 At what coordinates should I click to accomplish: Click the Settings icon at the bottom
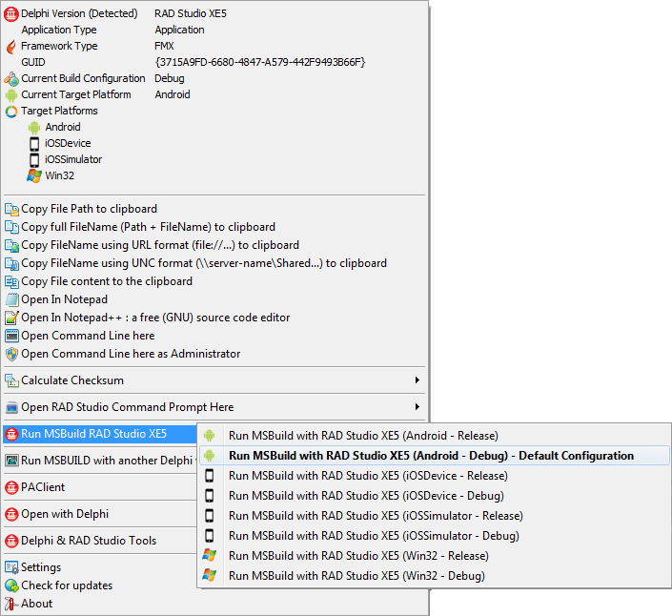(11, 567)
